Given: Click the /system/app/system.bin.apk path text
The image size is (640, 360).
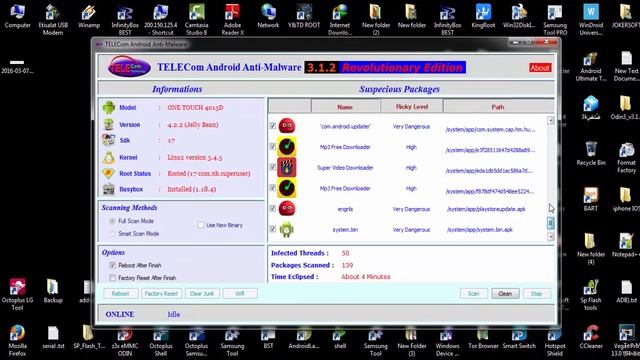Looking at the screenshot, I should coord(480,230).
